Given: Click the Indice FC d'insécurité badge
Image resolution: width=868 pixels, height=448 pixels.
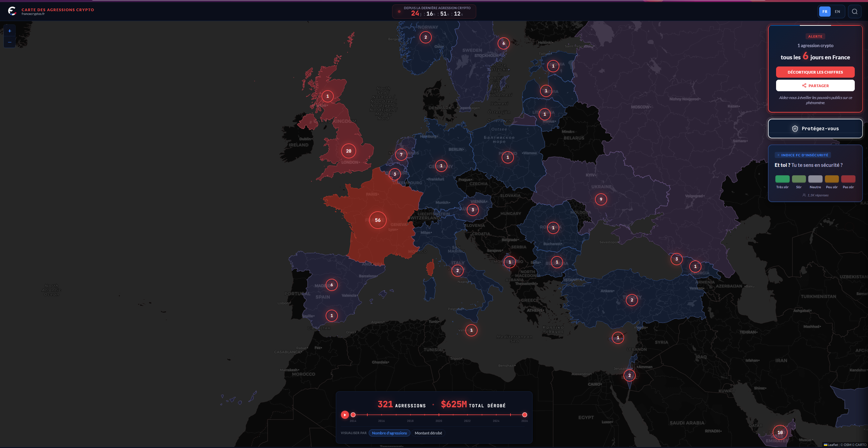Looking at the screenshot, I should pos(803,155).
